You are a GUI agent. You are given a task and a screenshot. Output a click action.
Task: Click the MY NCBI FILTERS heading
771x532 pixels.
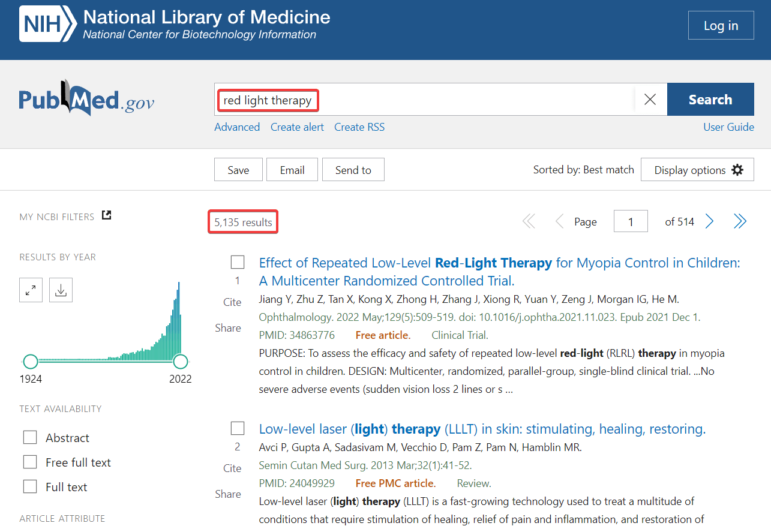pos(57,217)
